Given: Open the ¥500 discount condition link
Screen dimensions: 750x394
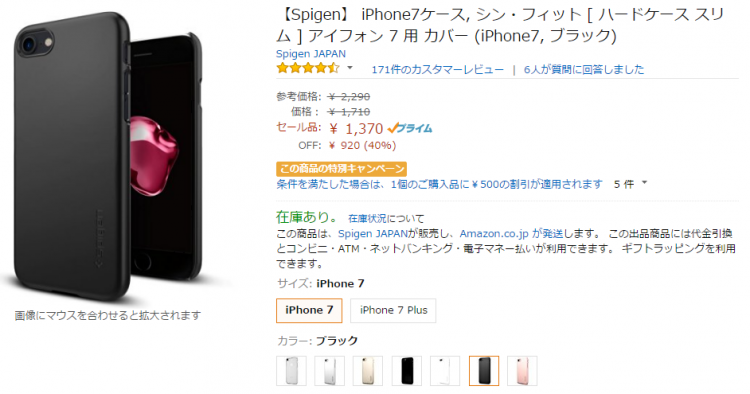Looking at the screenshot, I should [x=439, y=184].
